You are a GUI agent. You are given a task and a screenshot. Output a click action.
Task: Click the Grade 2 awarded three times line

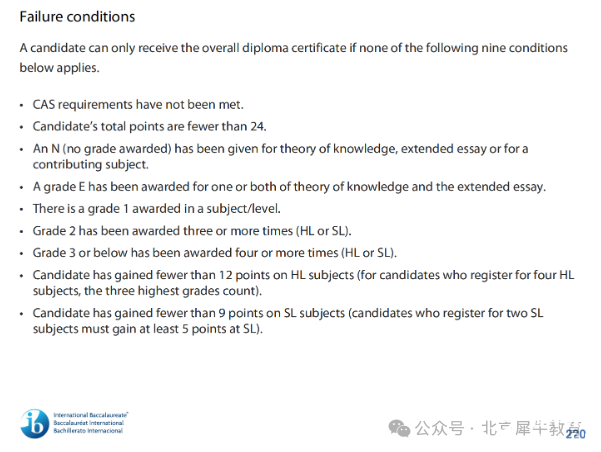coord(192,231)
